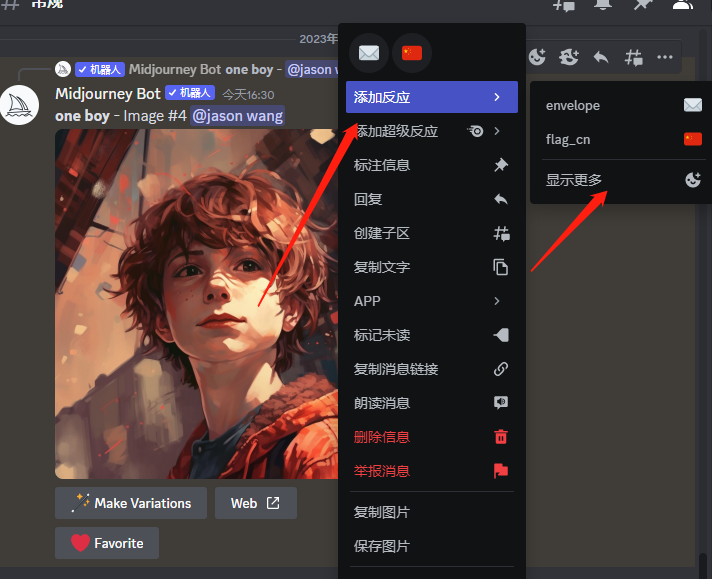Screen dimensions: 712x579
Task: Click the envelope quick reaction at menu top
Action: [369, 53]
